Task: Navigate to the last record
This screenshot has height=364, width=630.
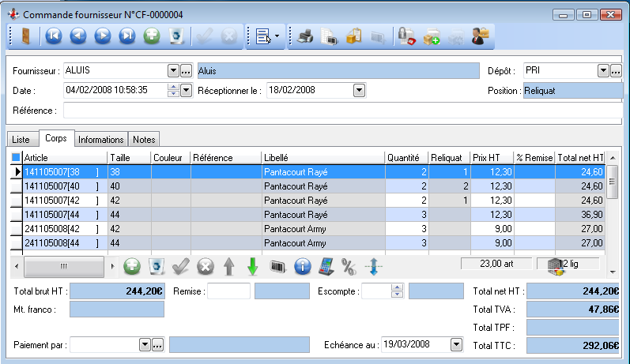Action: [126, 36]
